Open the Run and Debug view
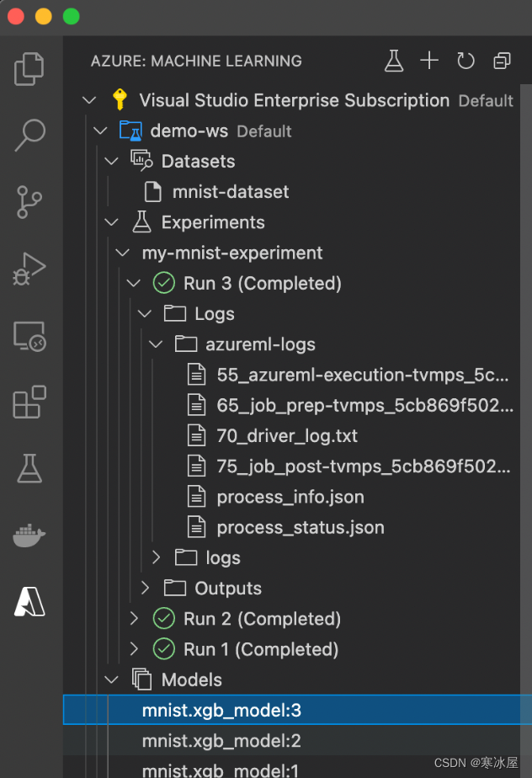 (x=29, y=269)
